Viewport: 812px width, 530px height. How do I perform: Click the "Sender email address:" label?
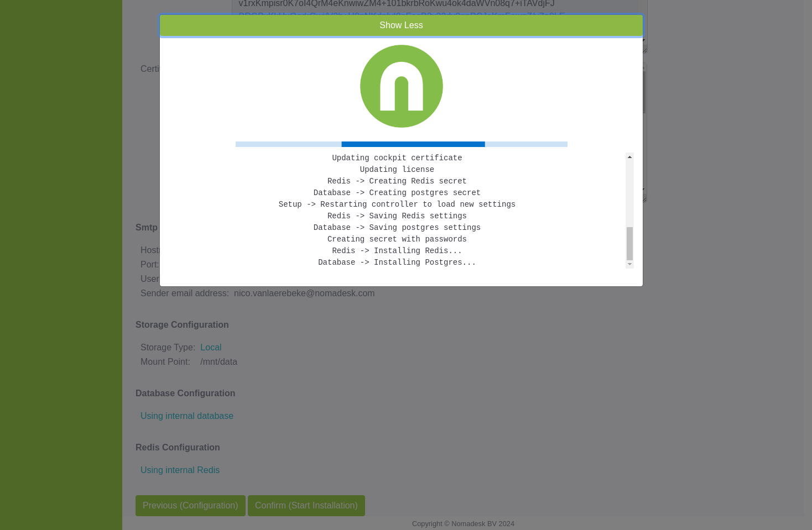[185, 293]
